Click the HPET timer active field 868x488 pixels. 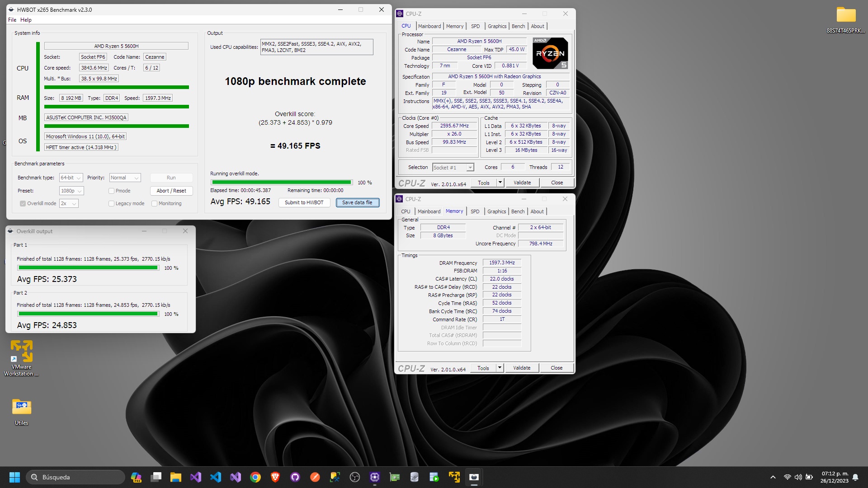(81, 147)
